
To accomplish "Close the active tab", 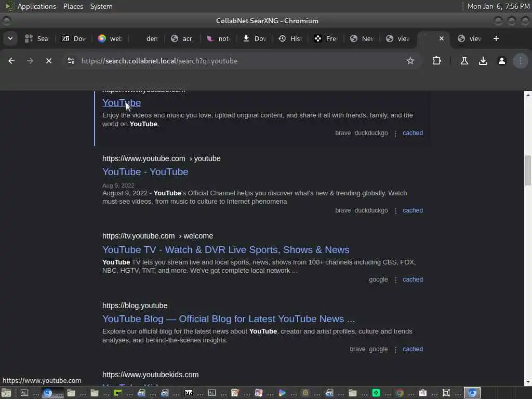I will (442, 38).
